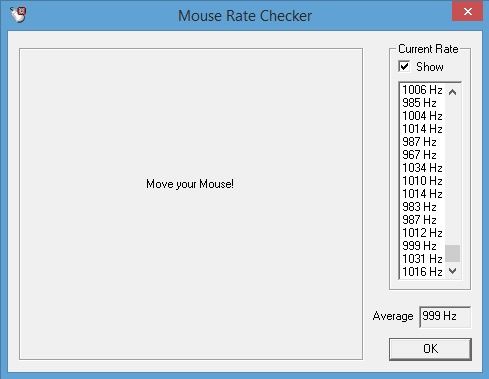489x379 pixels.
Task: Select the 1034 Hz list entry
Action: (422, 168)
